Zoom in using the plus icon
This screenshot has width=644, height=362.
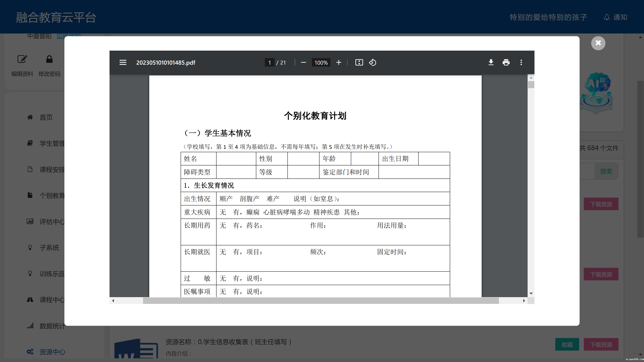click(338, 63)
